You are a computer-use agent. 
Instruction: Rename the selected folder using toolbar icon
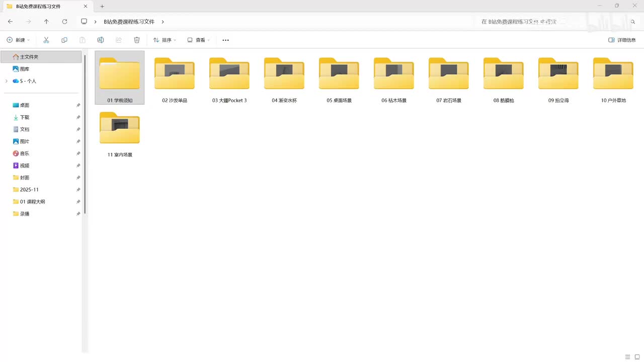[101, 40]
